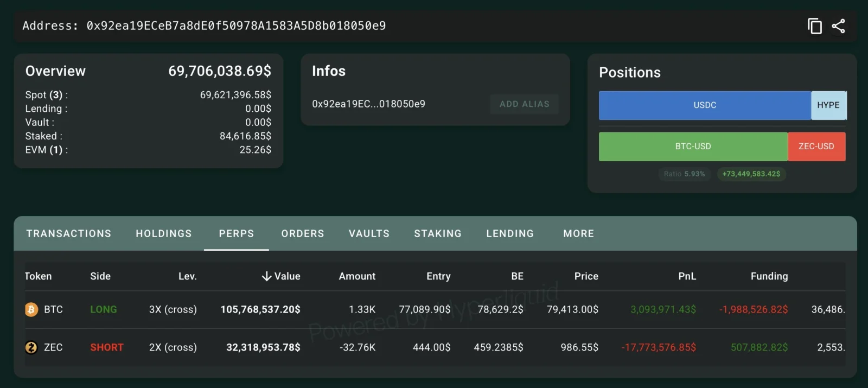Click the red ZEC-USD position bar
The height and width of the screenshot is (388, 868).
816,147
